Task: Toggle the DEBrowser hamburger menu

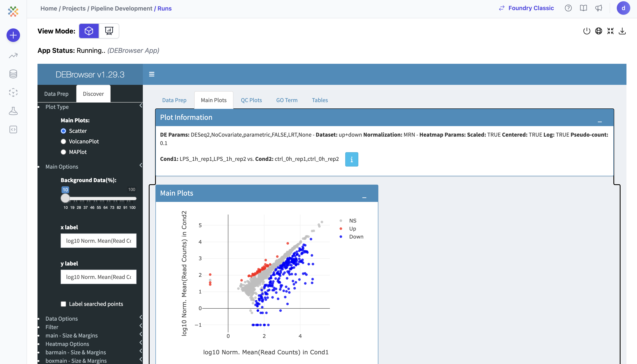Action: pyautogui.click(x=151, y=74)
